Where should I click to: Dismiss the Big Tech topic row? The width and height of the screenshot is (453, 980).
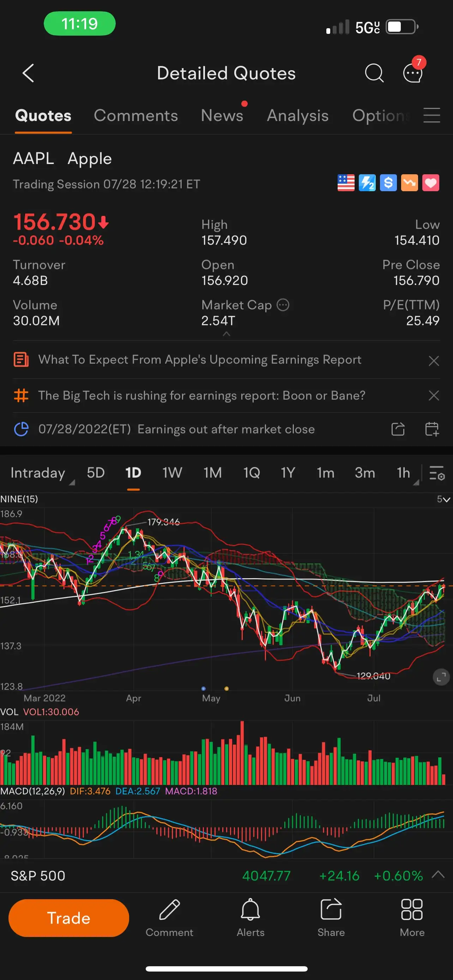(434, 396)
